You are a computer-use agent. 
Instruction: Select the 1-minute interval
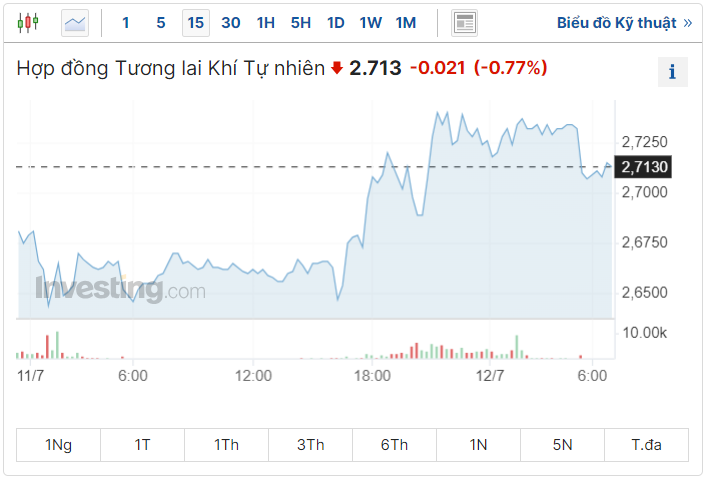click(125, 22)
